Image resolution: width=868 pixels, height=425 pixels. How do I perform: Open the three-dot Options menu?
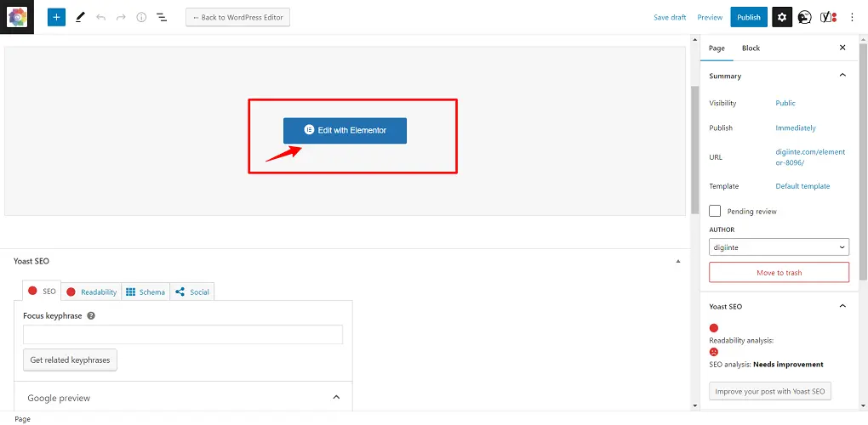(853, 17)
